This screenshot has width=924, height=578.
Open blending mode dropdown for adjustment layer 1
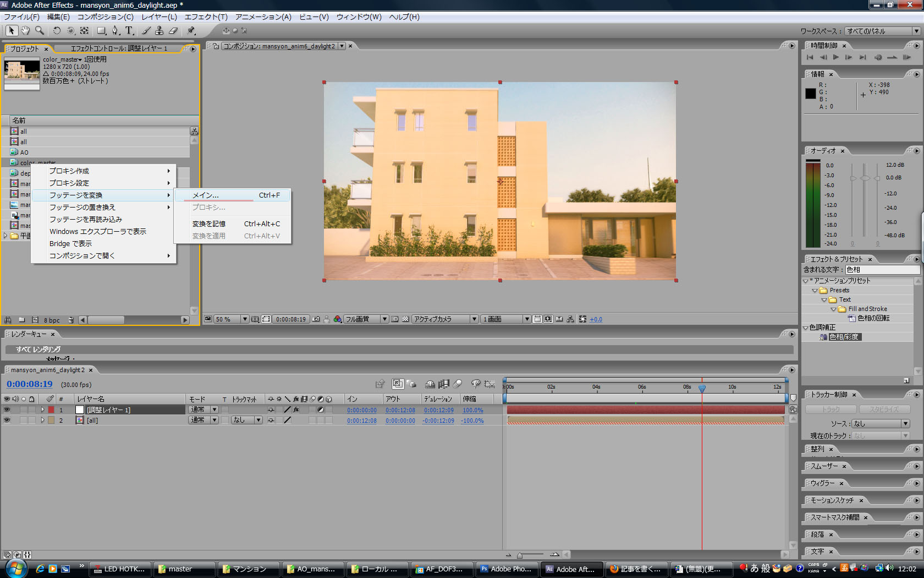click(x=204, y=410)
